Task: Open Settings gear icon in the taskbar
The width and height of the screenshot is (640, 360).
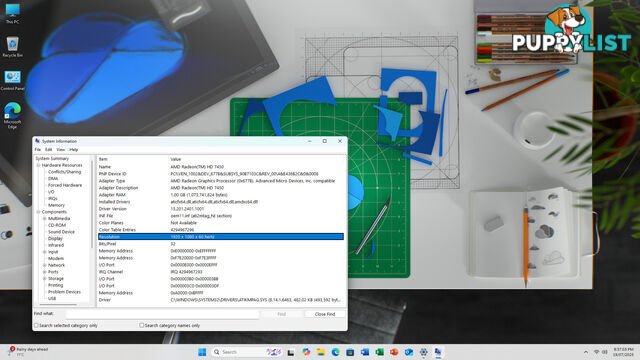Action: coord(423,352)
